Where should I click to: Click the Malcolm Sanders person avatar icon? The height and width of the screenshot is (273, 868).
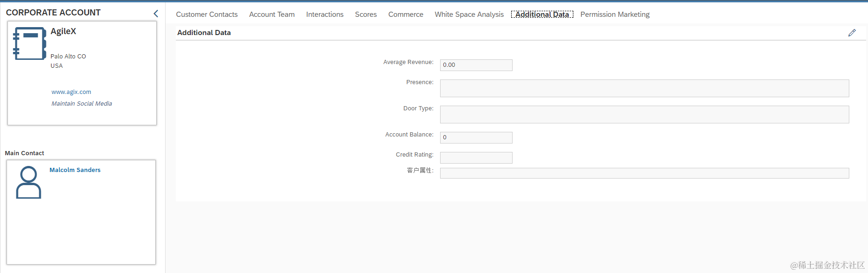29,182
